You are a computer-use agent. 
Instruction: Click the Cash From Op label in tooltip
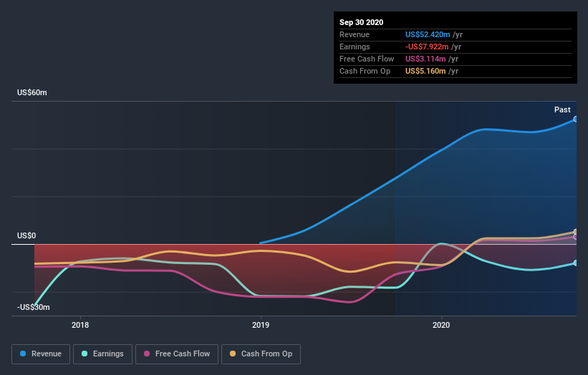tap(365, 71)
